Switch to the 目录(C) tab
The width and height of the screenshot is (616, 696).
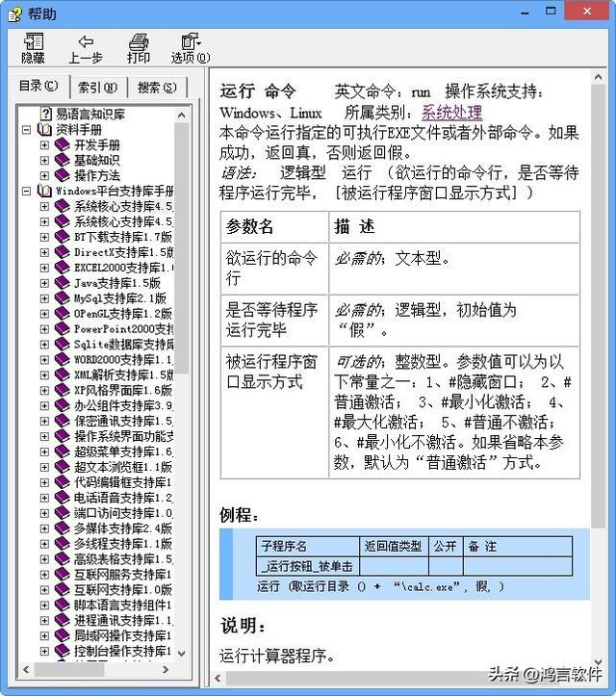[38, 86]
